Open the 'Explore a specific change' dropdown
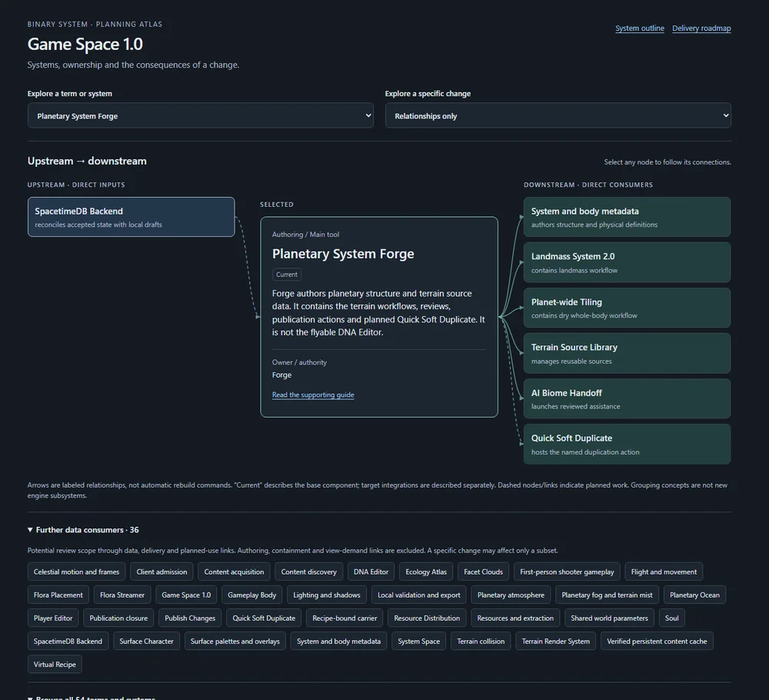 tap(558, 115)
